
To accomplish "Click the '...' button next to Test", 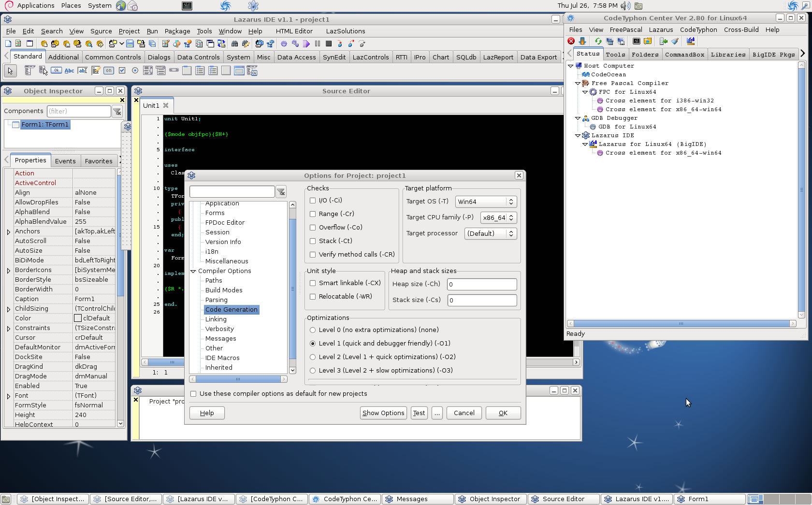I will click(x=437, y=413).
